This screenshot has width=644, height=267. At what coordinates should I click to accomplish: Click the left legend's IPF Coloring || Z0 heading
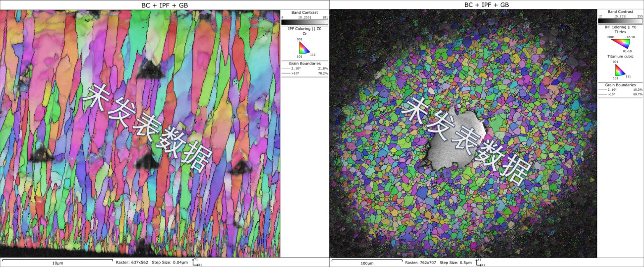tap(304, 29)
